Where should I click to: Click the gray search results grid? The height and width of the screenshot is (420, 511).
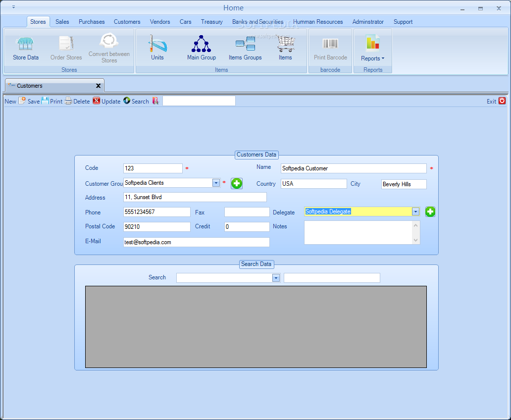pos(256,327)
